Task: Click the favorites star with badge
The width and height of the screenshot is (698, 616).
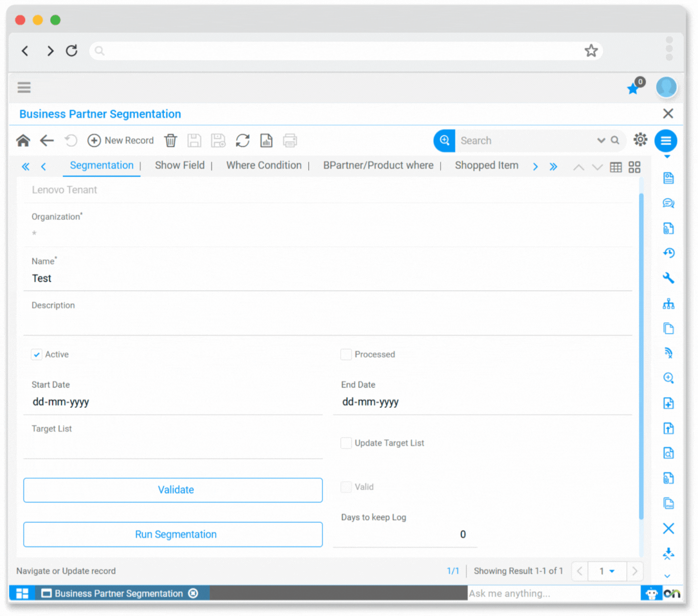Action: 634,88
